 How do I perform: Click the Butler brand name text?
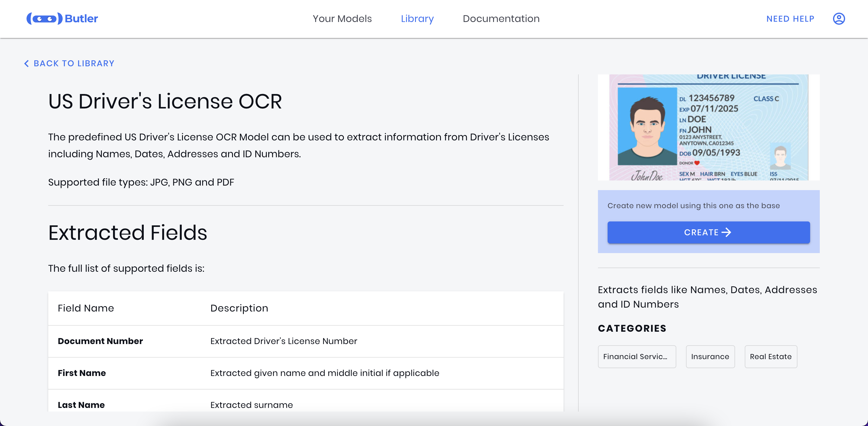(81, 18)
